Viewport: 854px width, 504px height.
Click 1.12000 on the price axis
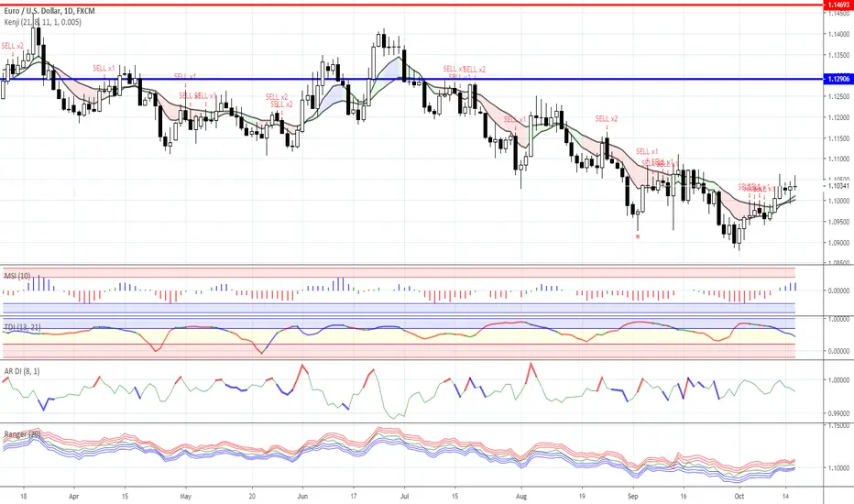[x=838, y=117]
